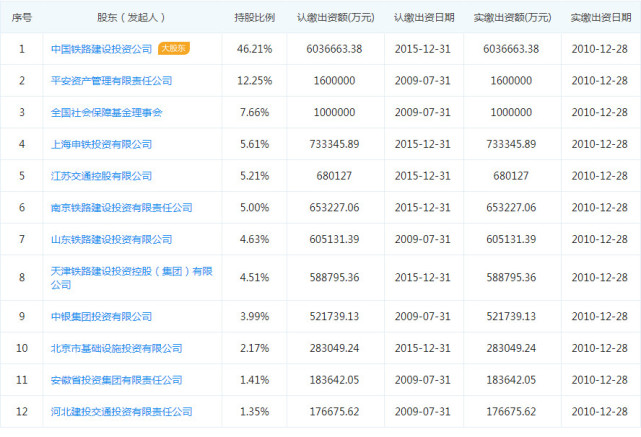Click column header 股东（发起人）
The width and height of the screenshot is (641, 437).
pyautogui.click(x=131, y=18)
